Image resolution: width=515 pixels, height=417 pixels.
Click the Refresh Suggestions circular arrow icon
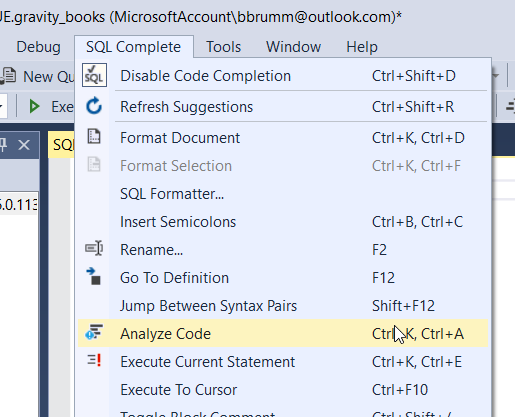[94, 106]
